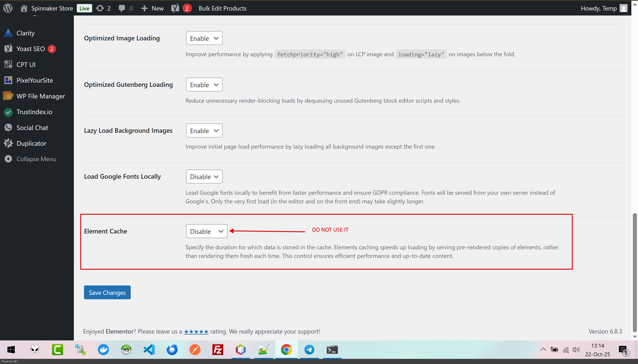Click the WordPress logo icon
This screenshot has height=364, width=638.
(8, 8)
